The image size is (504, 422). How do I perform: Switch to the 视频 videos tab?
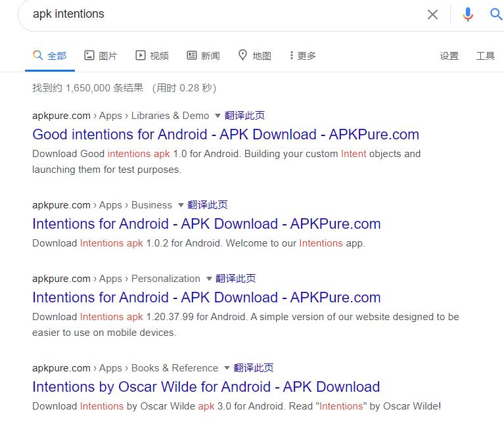152,56
